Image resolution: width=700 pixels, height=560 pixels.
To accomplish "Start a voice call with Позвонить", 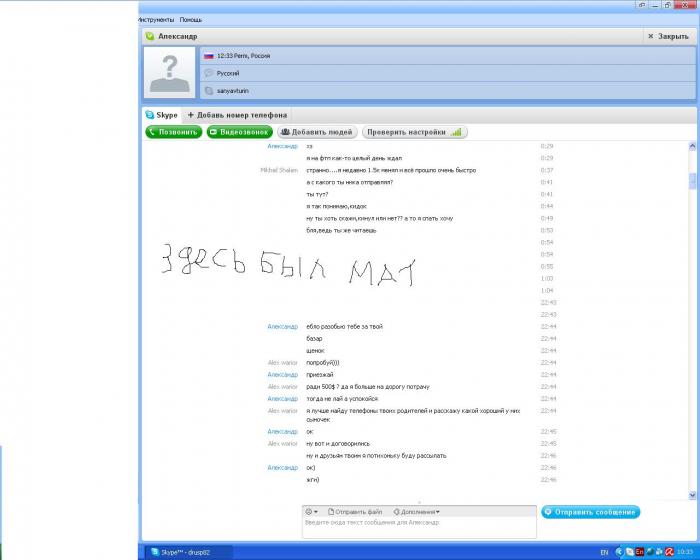I will [x=174, y=132].
